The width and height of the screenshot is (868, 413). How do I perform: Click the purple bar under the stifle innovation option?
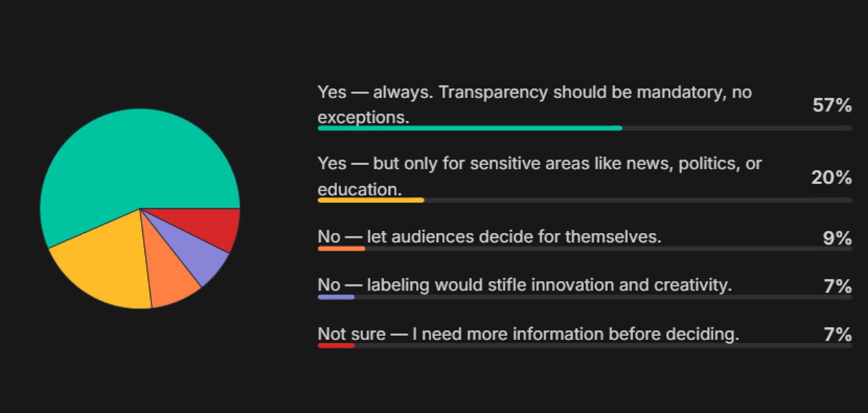[336, 297]
